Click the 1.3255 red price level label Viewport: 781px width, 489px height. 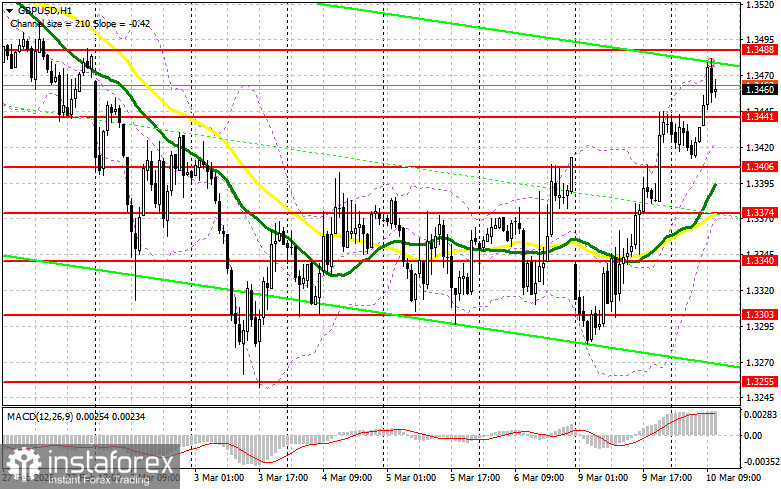760,381
